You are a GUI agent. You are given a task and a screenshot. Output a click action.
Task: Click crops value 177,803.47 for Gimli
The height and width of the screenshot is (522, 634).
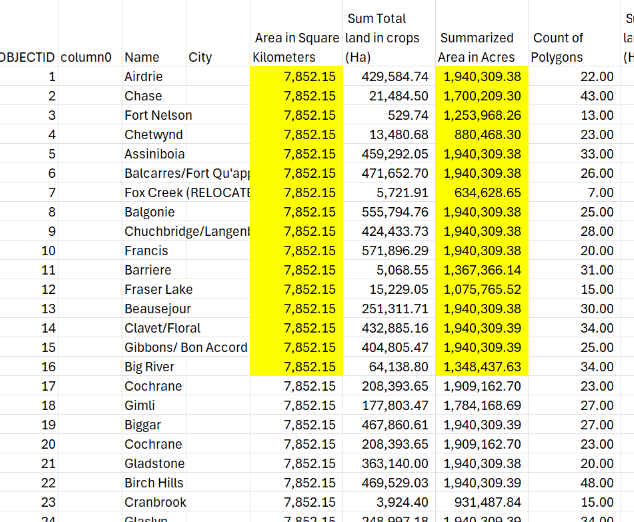click(x=395, y=406)
